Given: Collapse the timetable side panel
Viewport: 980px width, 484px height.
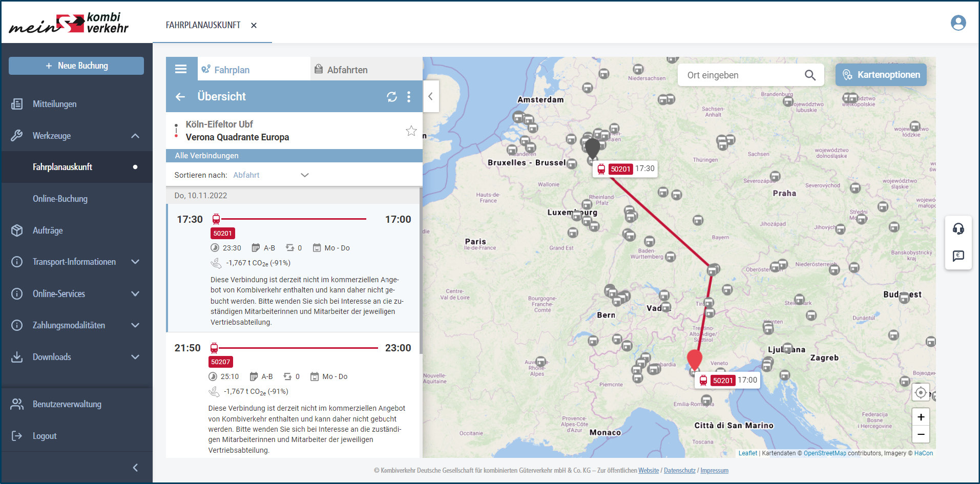Looking at the screenshot, I should pyautogui.click(x=430, y=96).
